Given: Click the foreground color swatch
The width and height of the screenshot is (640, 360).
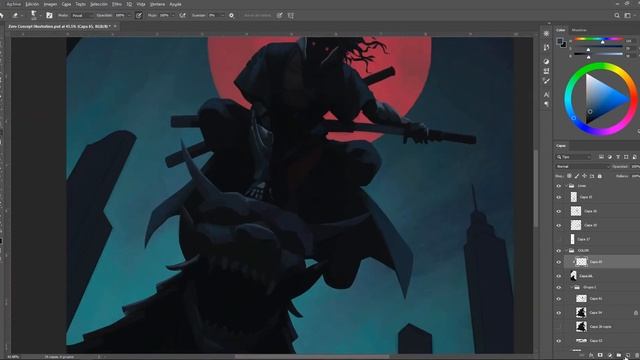Looking at the screenshot, I should [560, 41].
